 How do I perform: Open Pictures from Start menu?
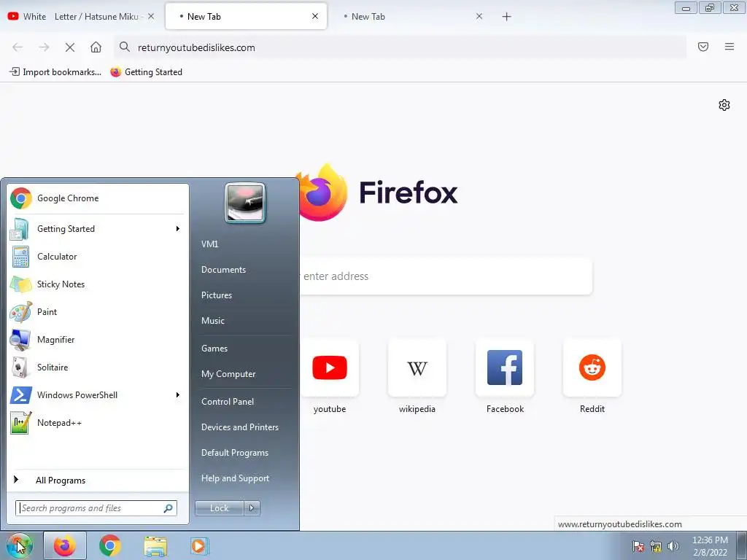point(216,295)
